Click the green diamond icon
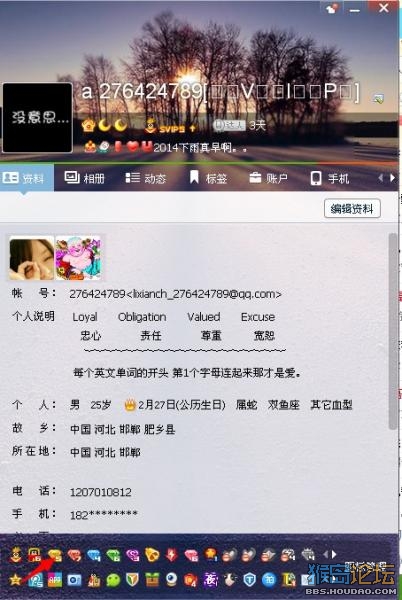The height and width of the screenshot is (600, 402). click(x=113, y=554)
